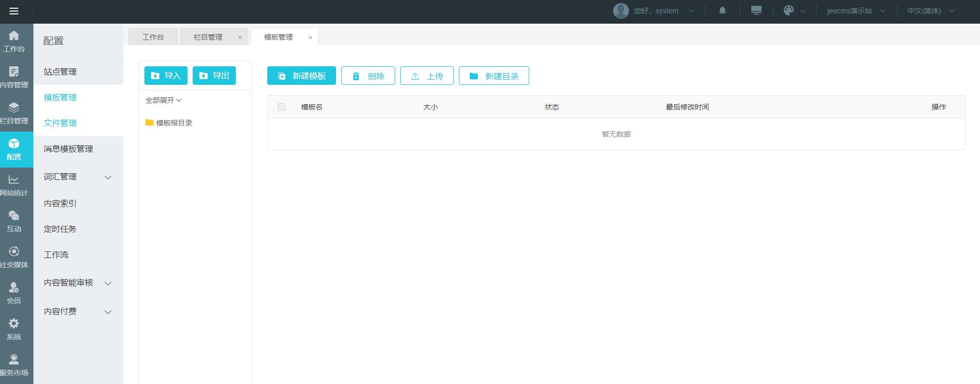This screenshot has width=980, height=384.
Task: Open the theme palette icon
Action: pos(789,10)
